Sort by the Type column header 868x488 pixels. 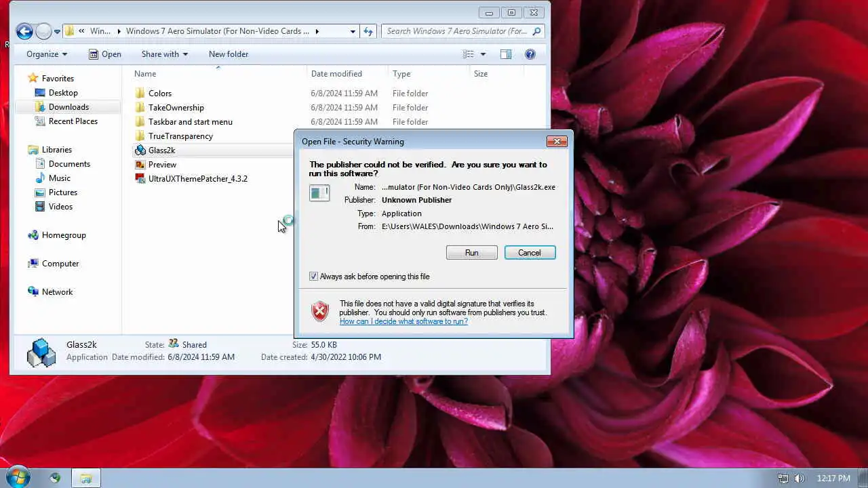429,74
